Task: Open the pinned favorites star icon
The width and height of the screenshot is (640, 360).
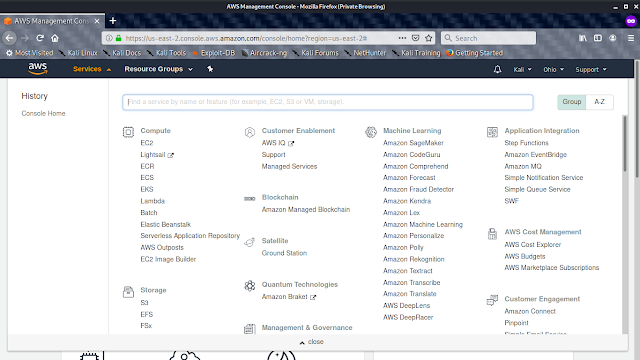Action: [210, 69]
